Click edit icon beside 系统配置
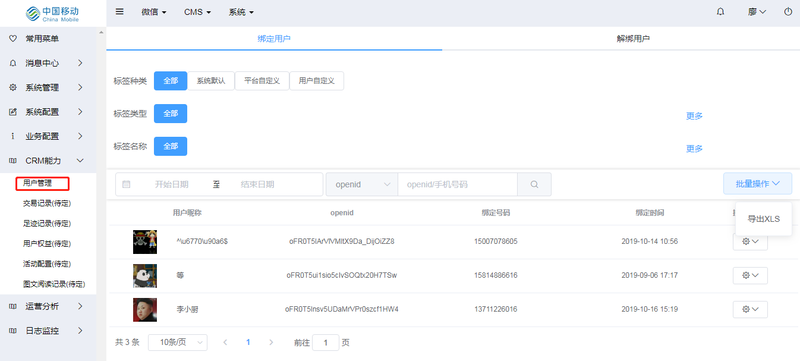The image size is (800, 361). [13, 112]
